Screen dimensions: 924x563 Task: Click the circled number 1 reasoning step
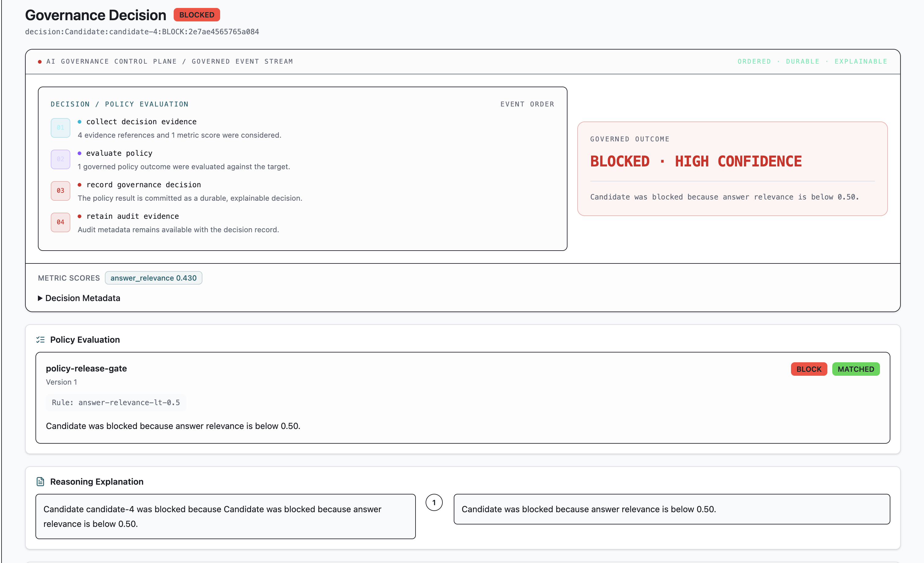coord(434,503)
